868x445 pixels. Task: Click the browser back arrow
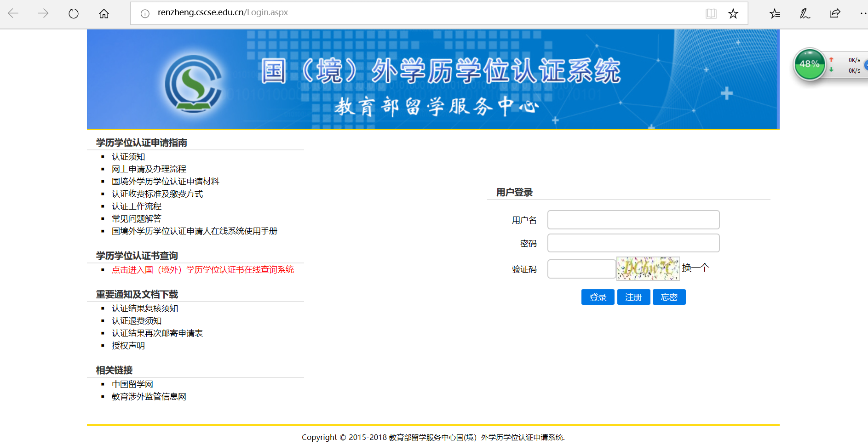click(x=13, y=13)
